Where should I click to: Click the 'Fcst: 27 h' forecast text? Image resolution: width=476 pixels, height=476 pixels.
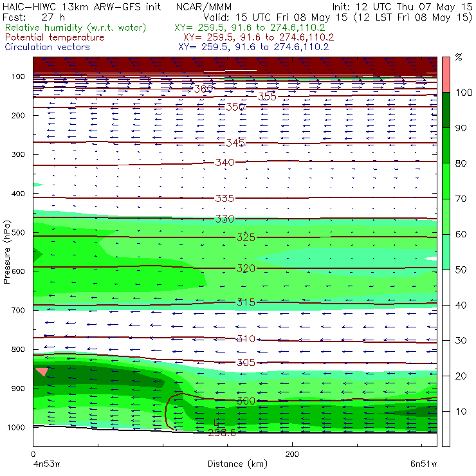click(x=33, y=17)
